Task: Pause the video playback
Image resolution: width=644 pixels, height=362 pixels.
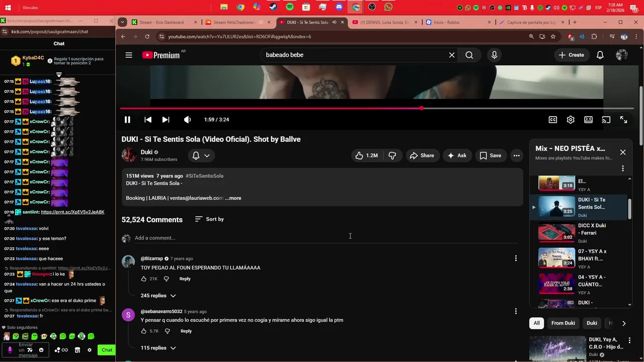Action: [127, 120]
